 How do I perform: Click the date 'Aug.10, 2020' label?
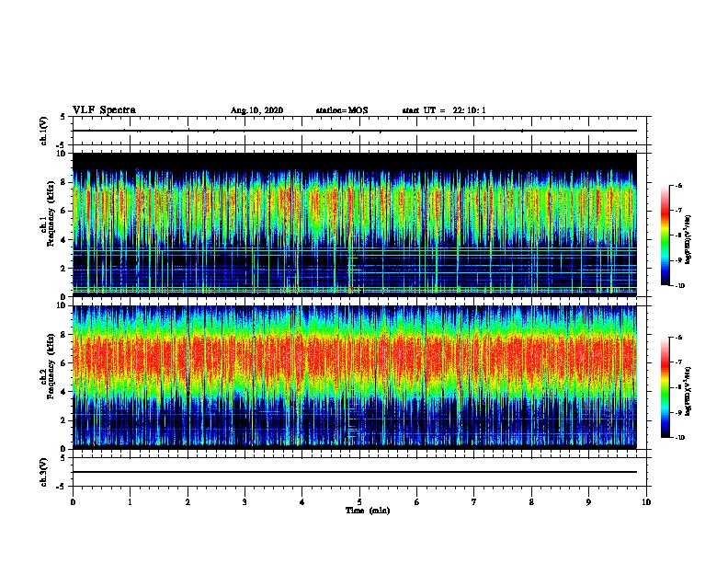pyautogui.click(x=256, y=110)
